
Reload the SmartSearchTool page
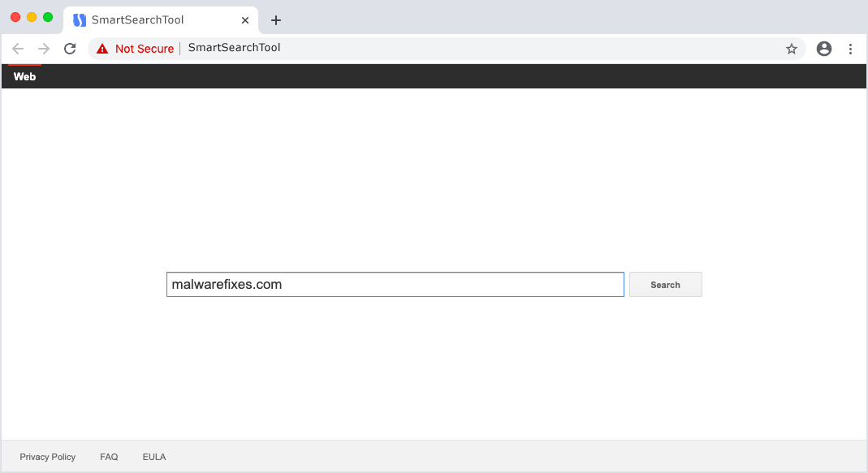tap(70, 49)
